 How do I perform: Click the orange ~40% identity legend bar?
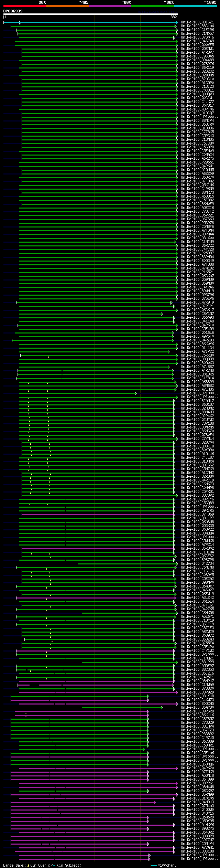pyautogui.click(x=67, y=6)
